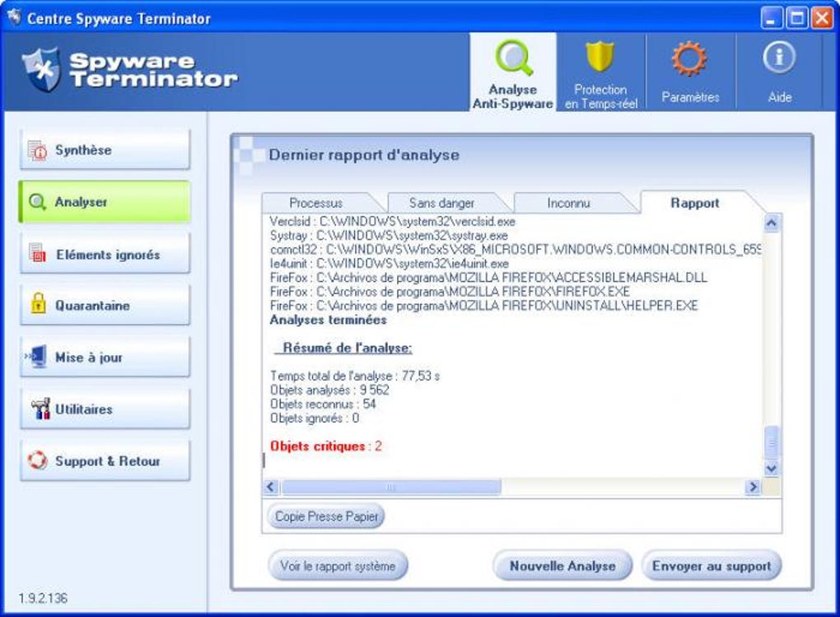Click Voir le rapport système
The height and width of the screenshot is (617, 840).
338,566
